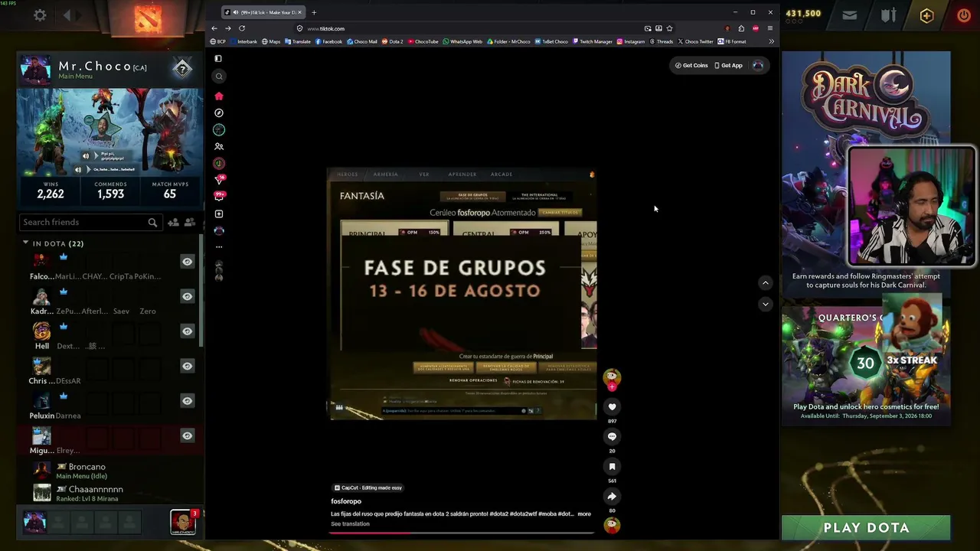The height and width of the screenshot is (551, 980).
Task: Collapse the IN DOTA (22) friends group
Action: [x=25, y=243]
